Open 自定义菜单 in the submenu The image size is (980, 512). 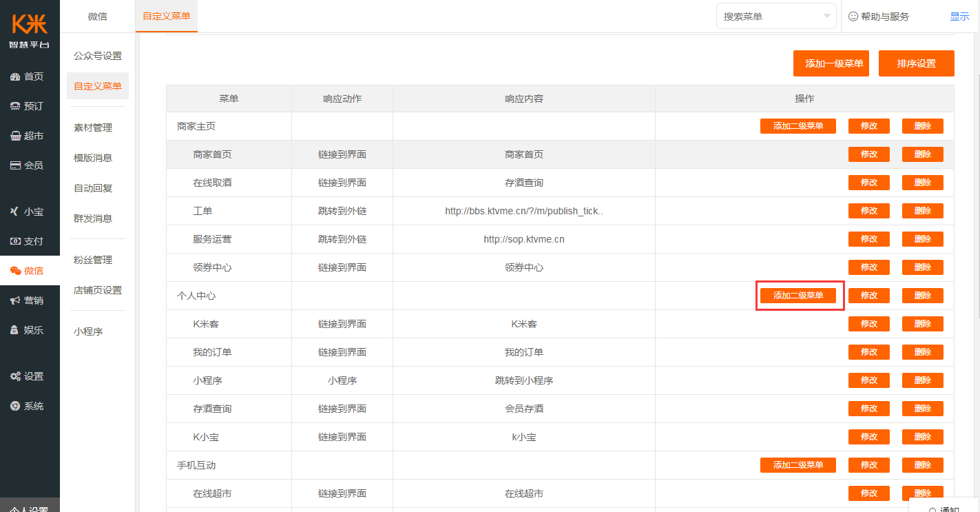tap(98, 86)
